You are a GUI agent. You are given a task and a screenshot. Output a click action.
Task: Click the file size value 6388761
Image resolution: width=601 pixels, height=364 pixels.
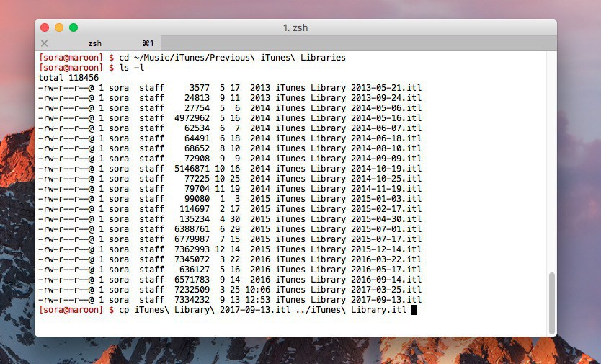192,229
